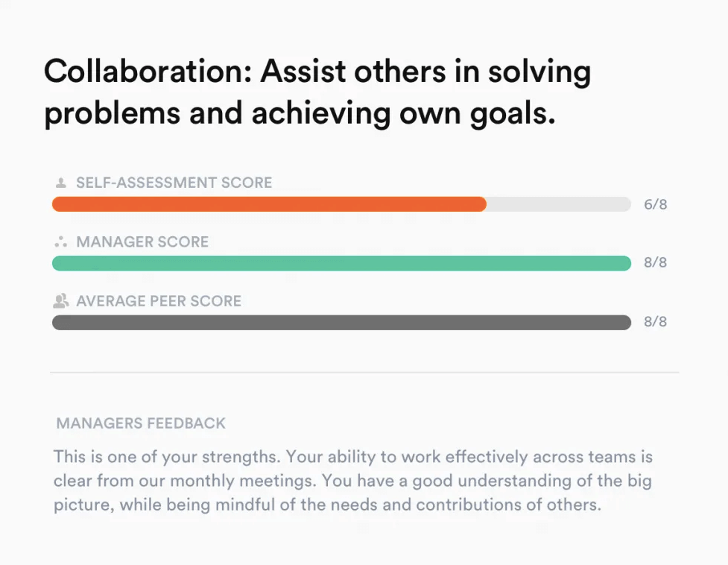Click the orange filled self-assessment bar
This screenshot has width=728, height=565.
pyautogui.click(x=268, y=204)
